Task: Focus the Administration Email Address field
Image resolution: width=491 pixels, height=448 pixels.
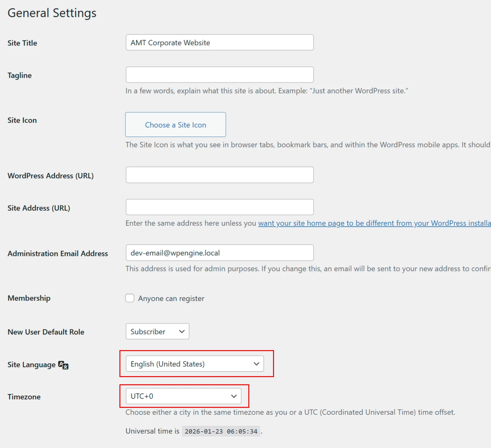Action: (x=219, y=253)
